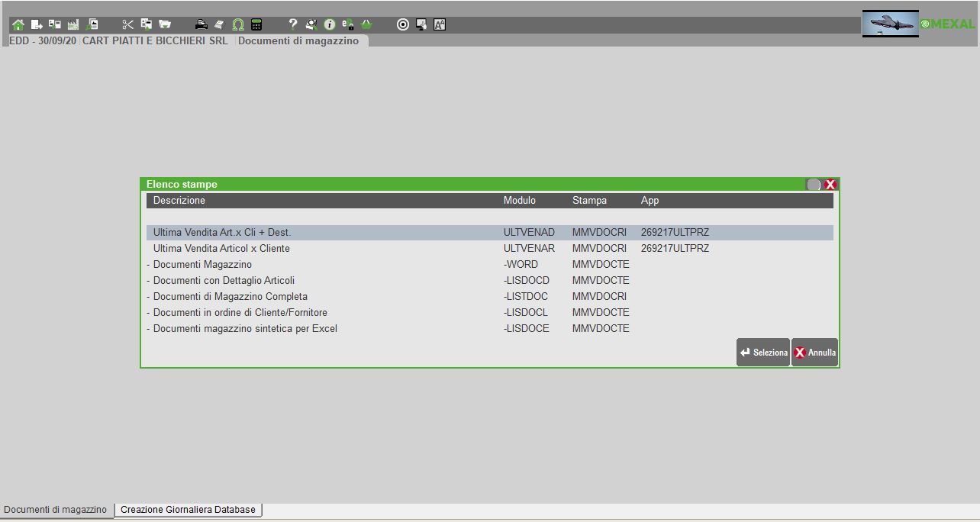980x522 pixels.
Task: Close the Elenco stampe dialog
Action: pos(830,185)
